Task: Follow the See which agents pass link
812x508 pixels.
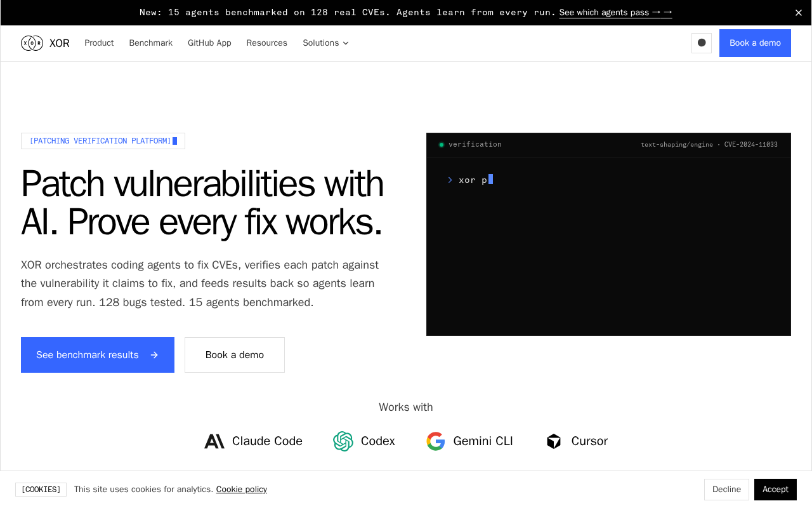Action: pyautogui.click(x=615, y=12)
